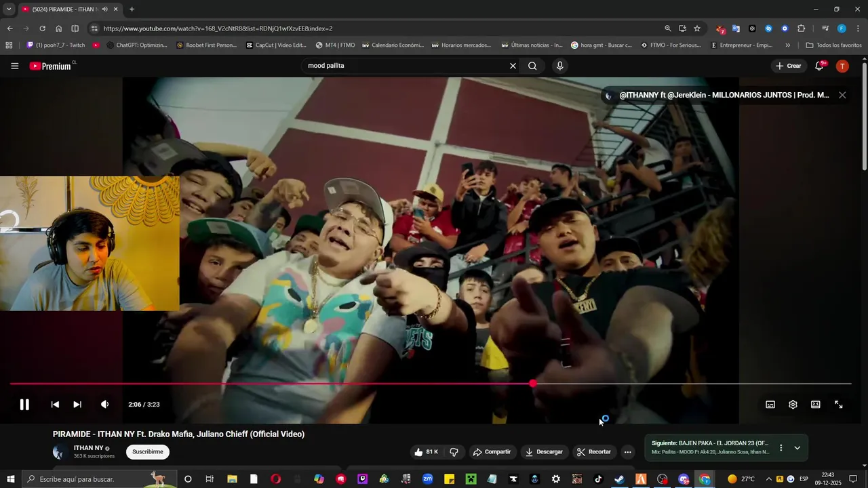Go back in browser history
This screenshot has width=868, height=488.
click(x=9, y=28)
